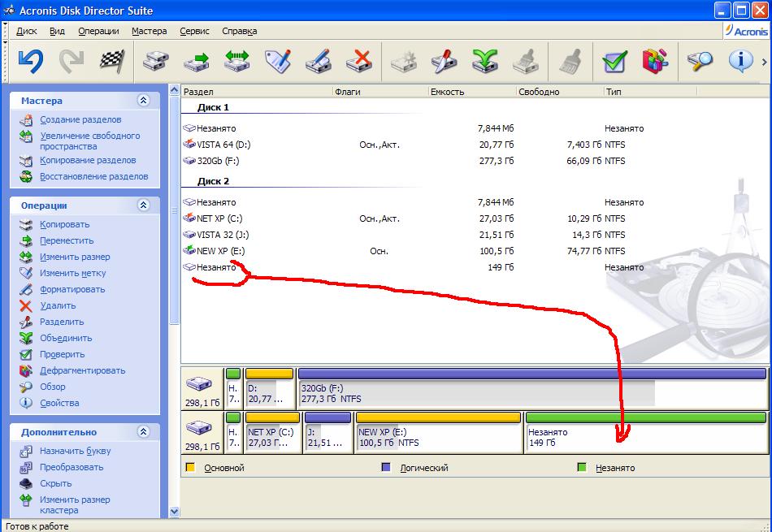
Task: Click the Merge partitions toolbar icon
Action: (485, 61)
